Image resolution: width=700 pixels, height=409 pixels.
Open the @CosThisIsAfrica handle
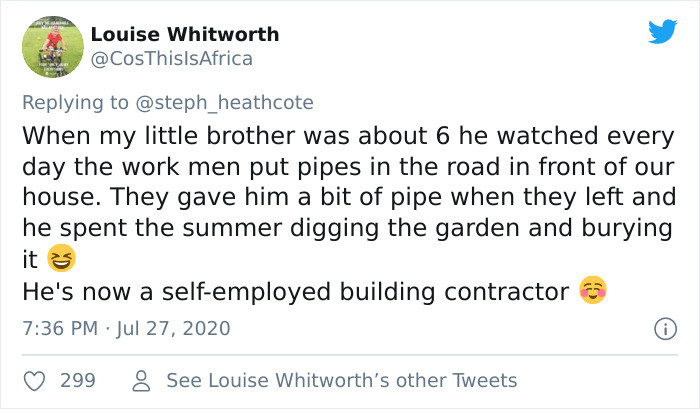172,58
